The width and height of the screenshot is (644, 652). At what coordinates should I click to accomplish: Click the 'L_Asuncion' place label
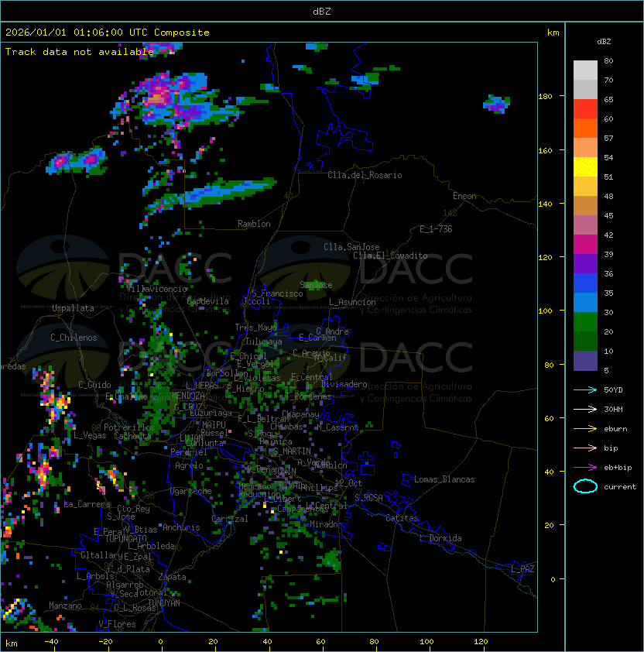(352, 302)
